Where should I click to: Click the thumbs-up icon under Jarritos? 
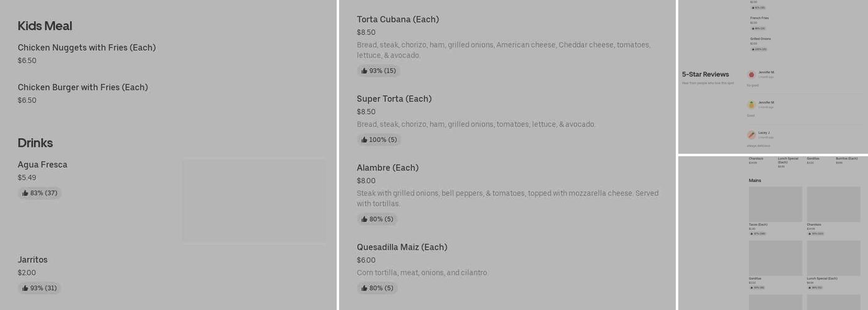25,288
